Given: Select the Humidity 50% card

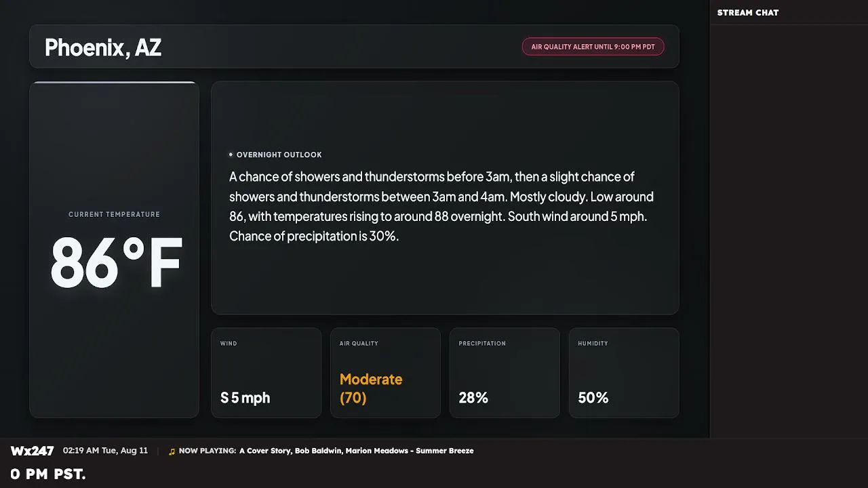Looking at the screenshot, I should 624,373.
